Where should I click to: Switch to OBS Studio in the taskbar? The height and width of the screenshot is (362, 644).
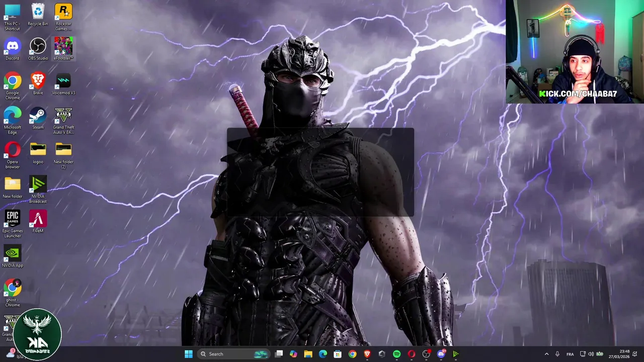point(426,354)
